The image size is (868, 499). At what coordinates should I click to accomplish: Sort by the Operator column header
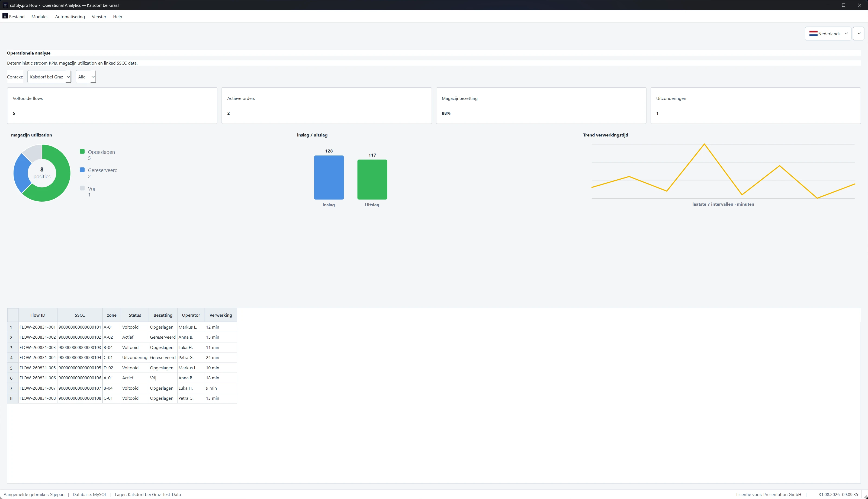coord(191,315)
